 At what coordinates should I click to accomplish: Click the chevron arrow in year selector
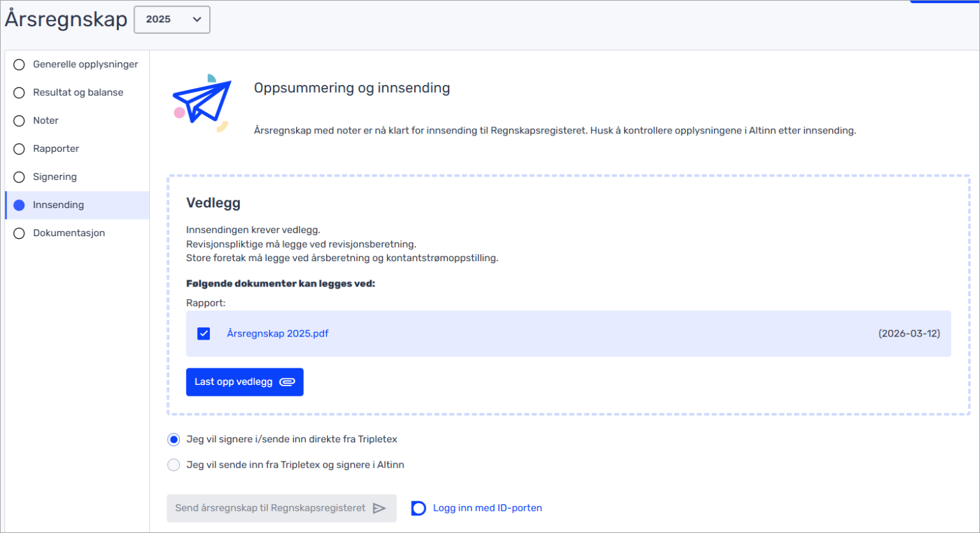pyautogui.click(x=197, y=19)
